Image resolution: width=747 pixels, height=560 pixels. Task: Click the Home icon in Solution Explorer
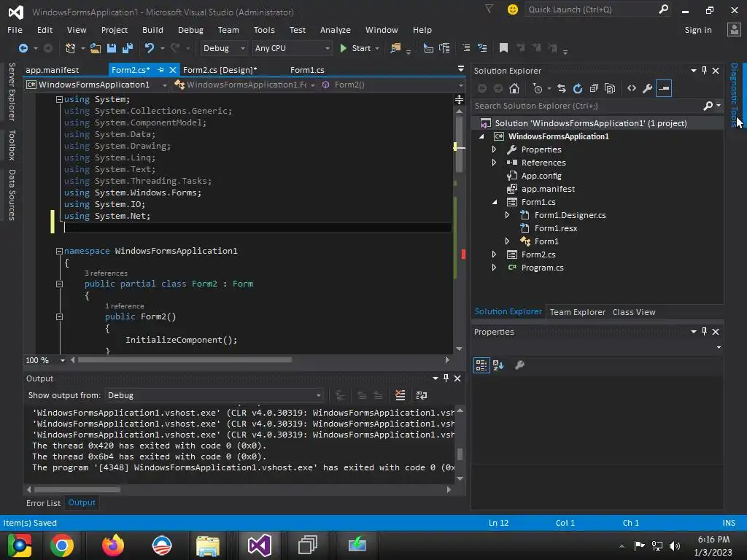(514, 88)
